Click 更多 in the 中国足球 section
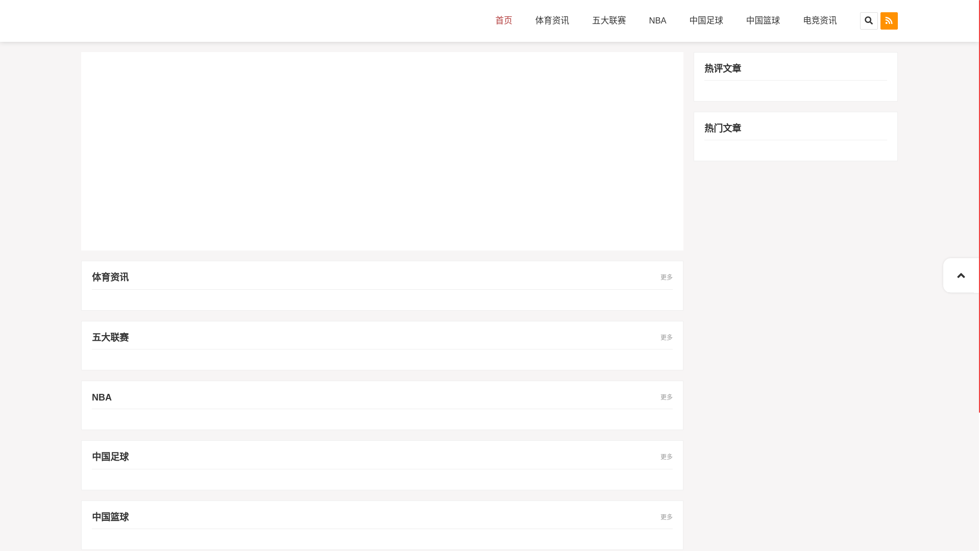Screen dimensions: 980x551 666,457
